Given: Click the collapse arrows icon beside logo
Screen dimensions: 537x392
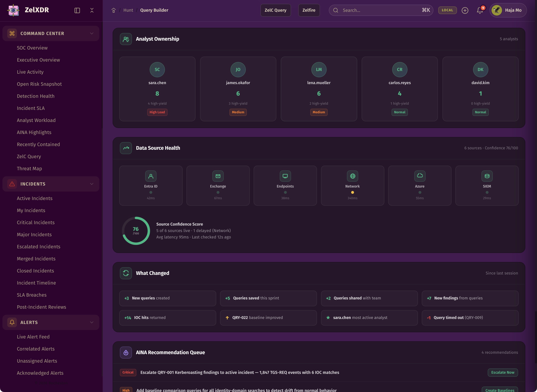Looking at the screenshot, I should (92, 10).
